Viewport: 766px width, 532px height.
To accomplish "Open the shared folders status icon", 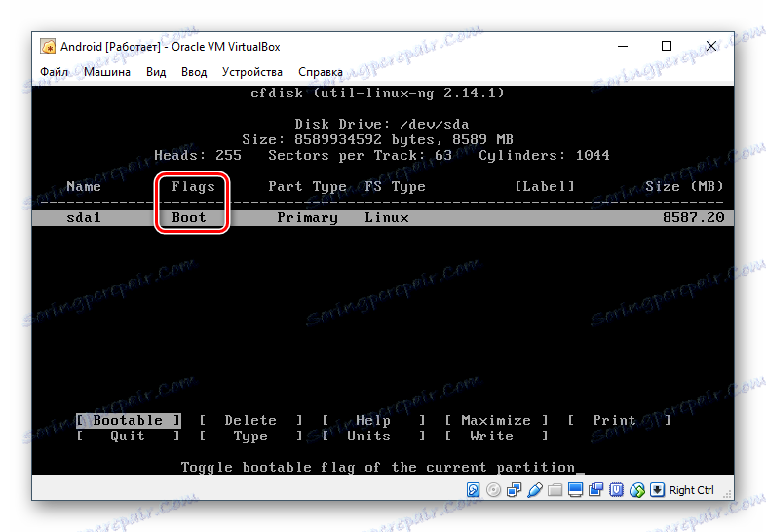I will pyautogui.click(x=555, y=489).
